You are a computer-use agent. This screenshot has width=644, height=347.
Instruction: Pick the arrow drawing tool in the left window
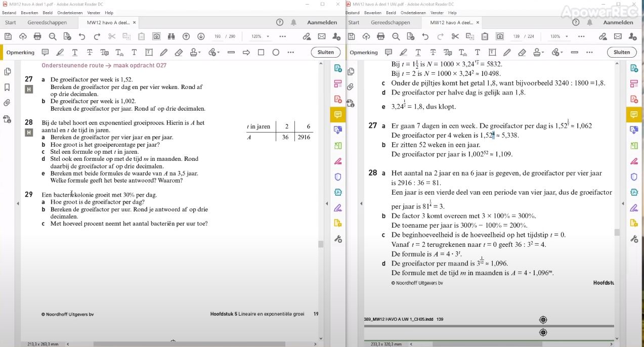click(x=246, y=52)
